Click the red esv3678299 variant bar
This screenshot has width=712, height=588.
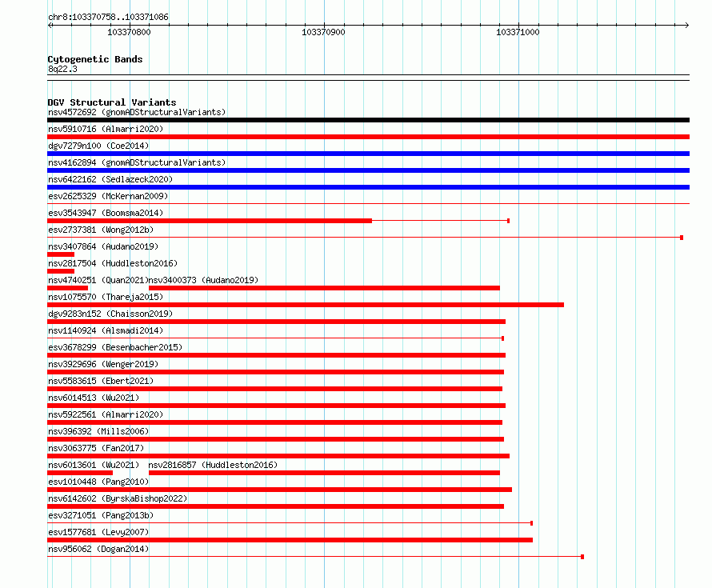click(277, 355)
